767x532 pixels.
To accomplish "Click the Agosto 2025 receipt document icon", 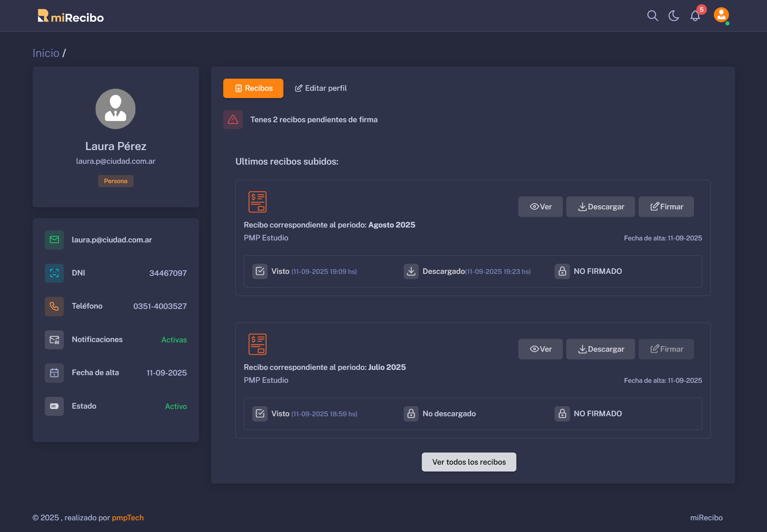I will click(x=258, y=202).
